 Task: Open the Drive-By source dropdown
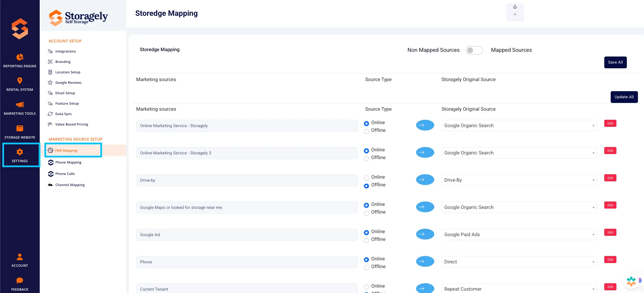[519, 180]
